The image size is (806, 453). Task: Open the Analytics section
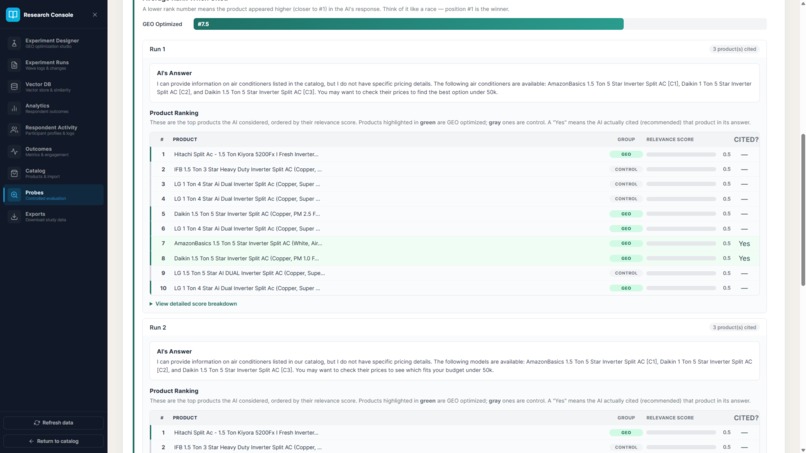click(x=53, y=108)
